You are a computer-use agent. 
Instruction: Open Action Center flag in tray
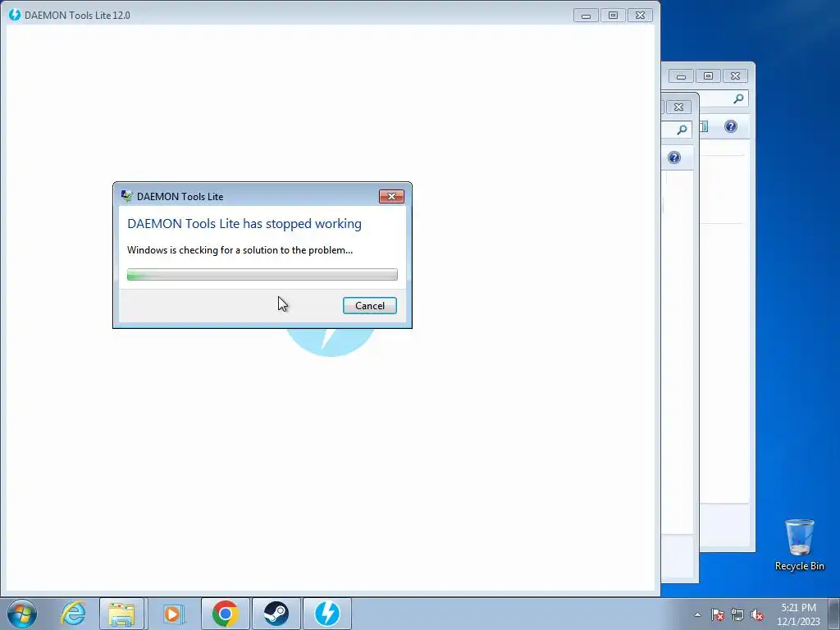click(x=717, y=614)
